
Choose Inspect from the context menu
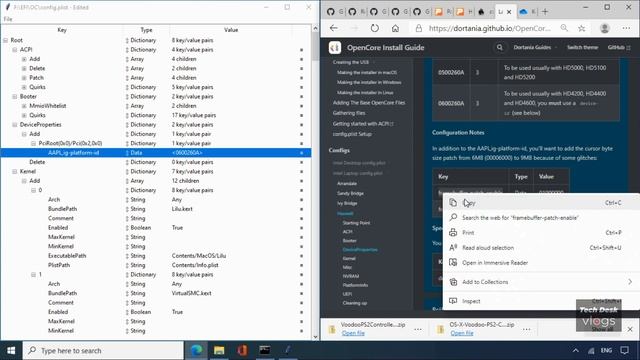pyautogui.click(x=542, y=301)
